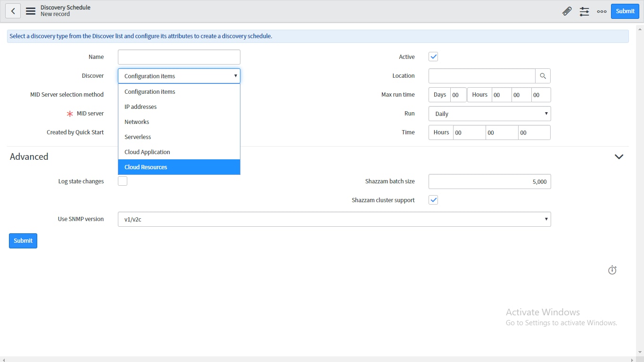
Task: Choose IP addresses option
Action: click(x=179, y=107)
